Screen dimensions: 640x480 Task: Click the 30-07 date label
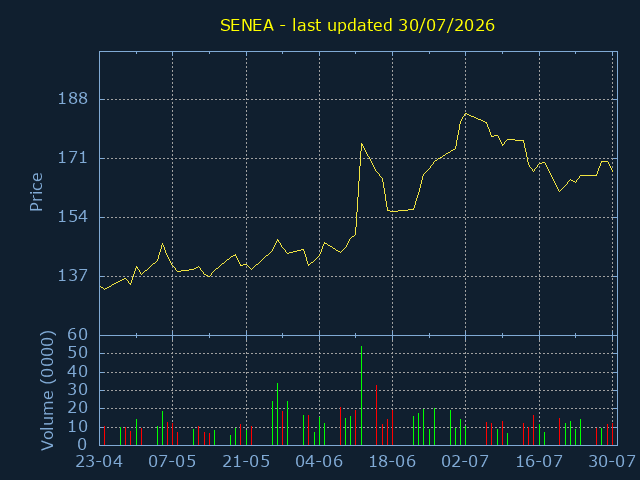(x=612, y=462)
